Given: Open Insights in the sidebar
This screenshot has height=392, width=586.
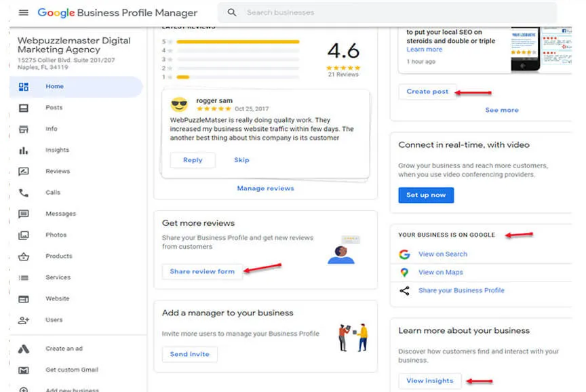Looking at the screenshot, I should pyautogui.click(x=76, y=151).
